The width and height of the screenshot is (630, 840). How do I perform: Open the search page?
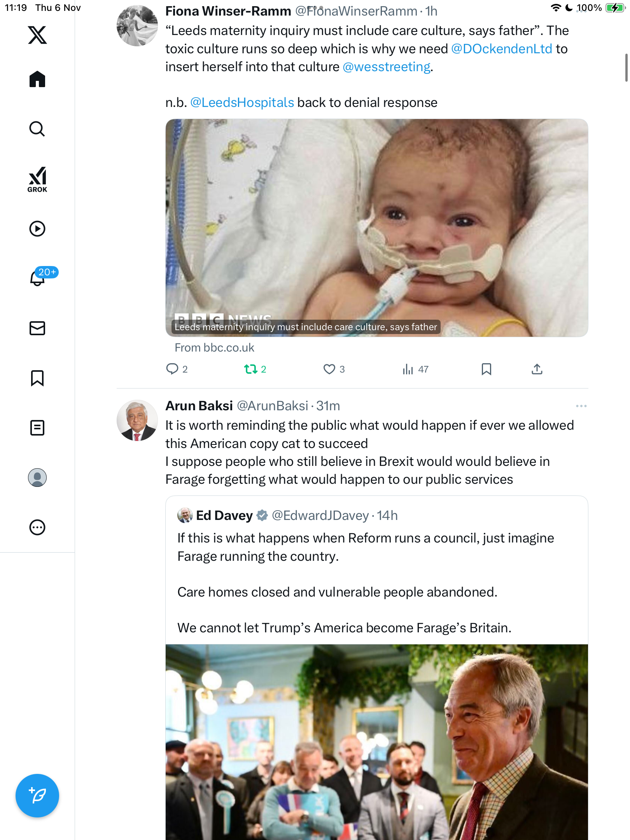[37, 129]
